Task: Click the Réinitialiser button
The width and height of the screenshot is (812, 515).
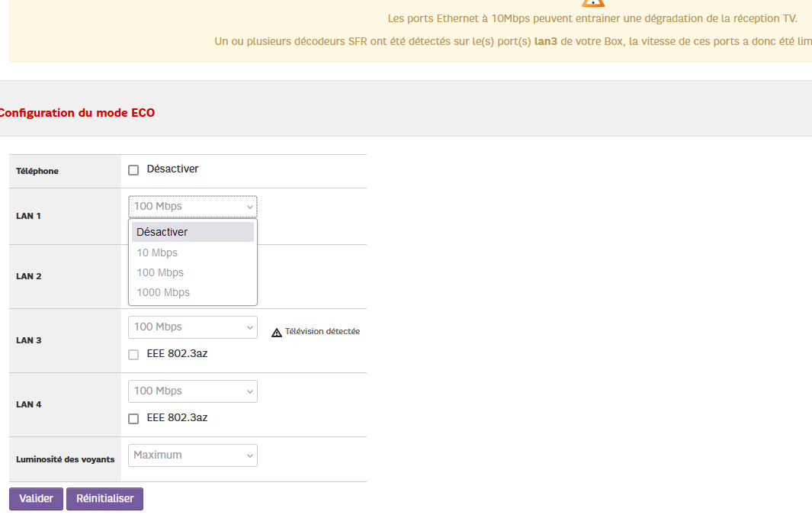Action: pyautogui.click(x=104, y=499)
